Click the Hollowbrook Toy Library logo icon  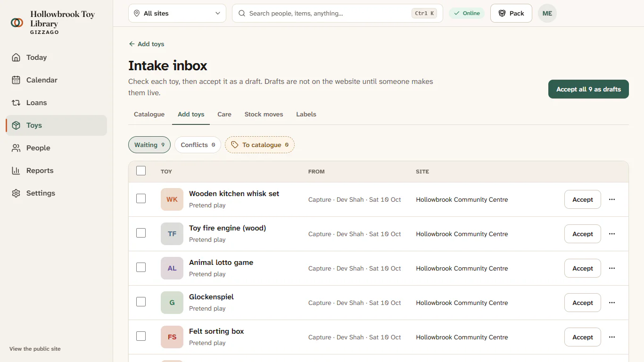tap(17, 22)
